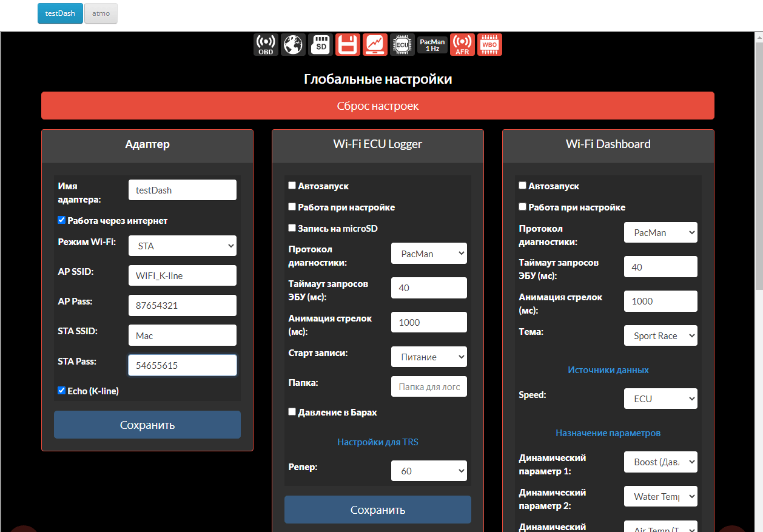The height and width of the screenshot is (532, 763).
Task: Enable 'Запись на microSD' checkbox
Action: coord(292,228)
